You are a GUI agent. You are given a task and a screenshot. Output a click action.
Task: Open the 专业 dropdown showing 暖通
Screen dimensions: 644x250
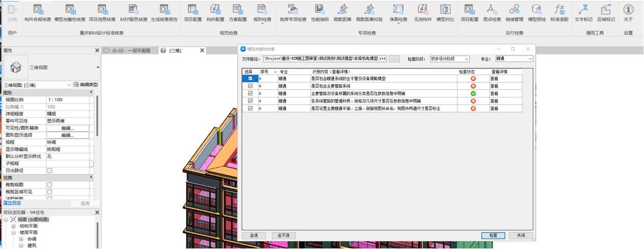click(514, 59)
